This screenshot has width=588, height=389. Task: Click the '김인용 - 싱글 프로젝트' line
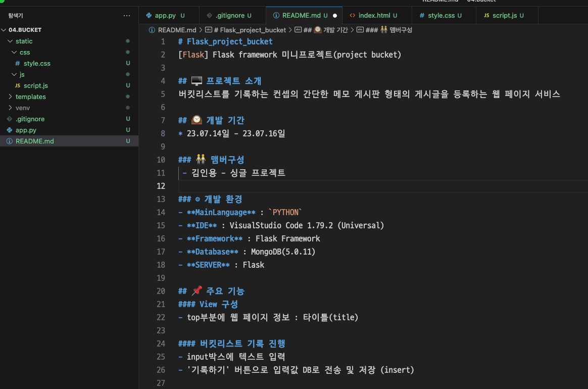[x=238, y=173]
